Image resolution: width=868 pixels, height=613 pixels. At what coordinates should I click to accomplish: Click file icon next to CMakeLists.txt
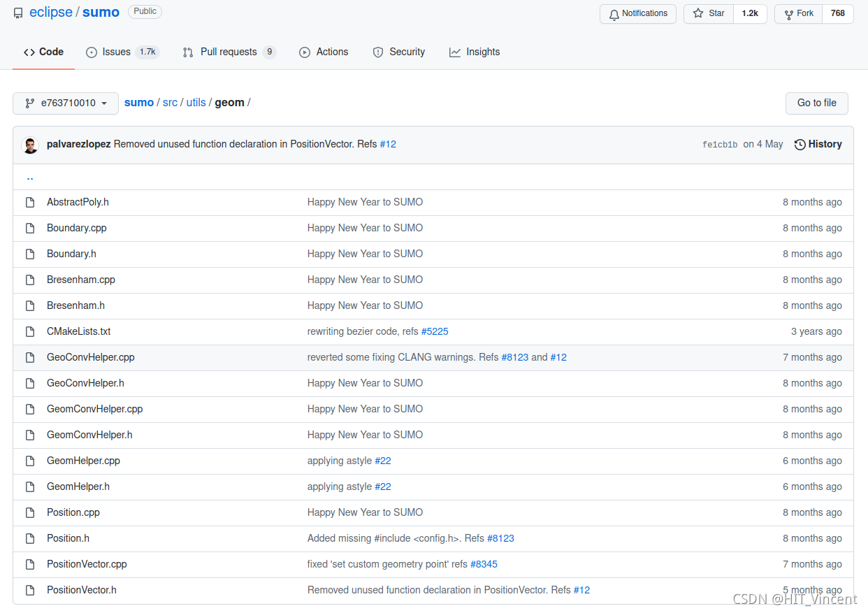point(30,331)
